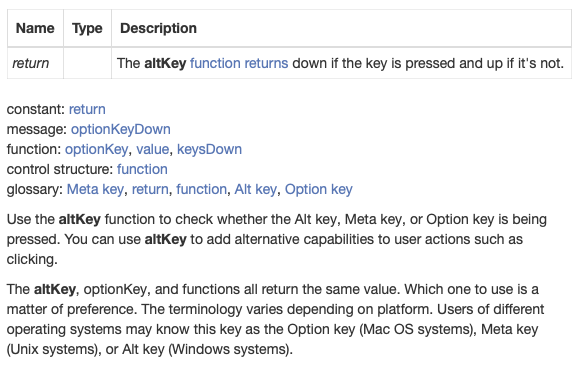573x369 pixels.
Task: Open the Alt key glossary link
Action: pos(255,189)
